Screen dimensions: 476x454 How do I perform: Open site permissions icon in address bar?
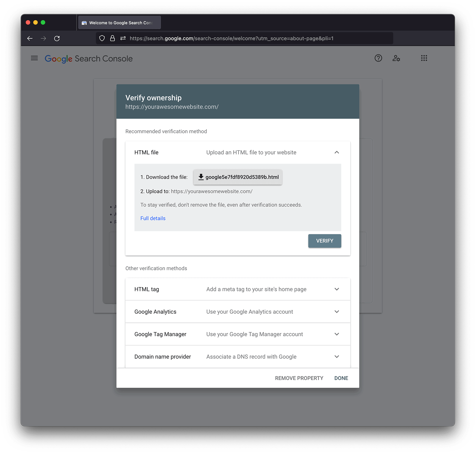(x=123, y=38)
